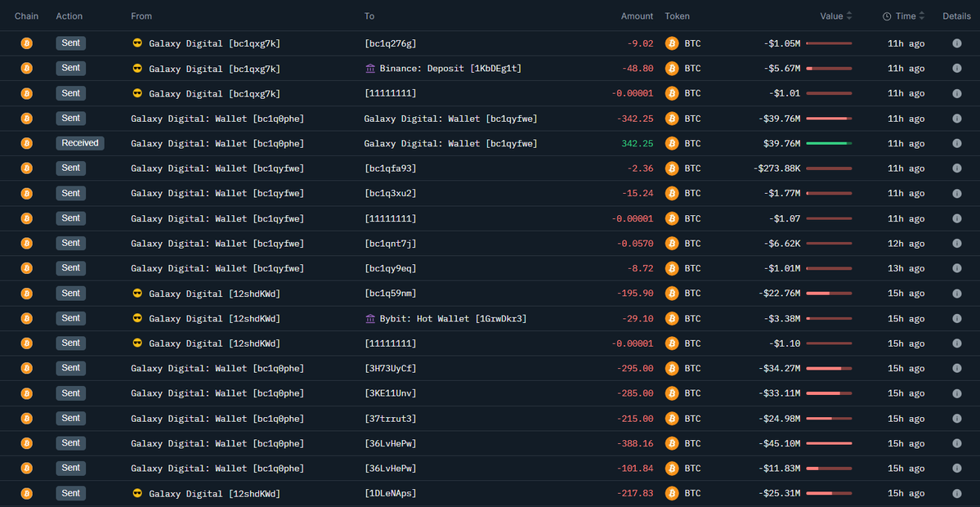
Task: Open Bybit: Hot Wallet [1GrwDkr3] address
Action: click(453, 318)
